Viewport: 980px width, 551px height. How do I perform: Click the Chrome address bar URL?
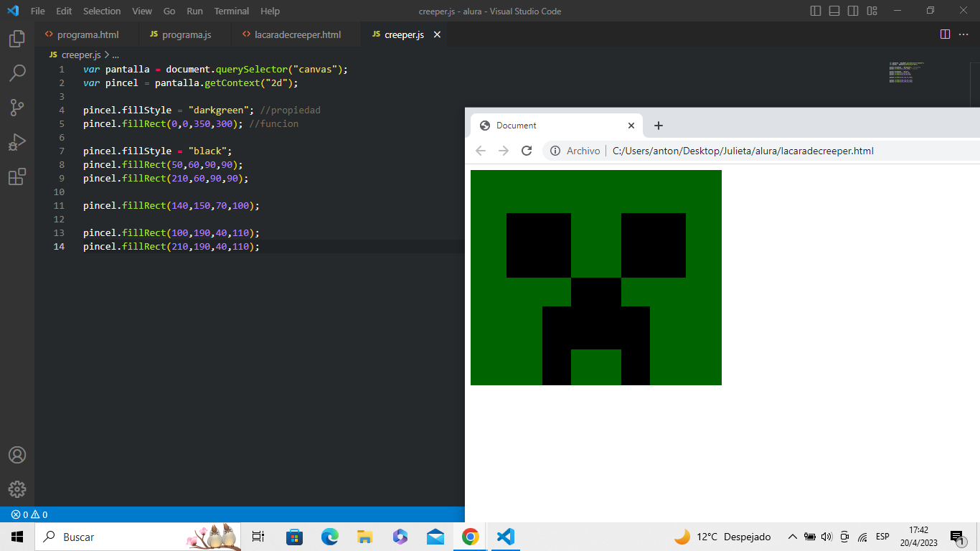tap(743, 151)
